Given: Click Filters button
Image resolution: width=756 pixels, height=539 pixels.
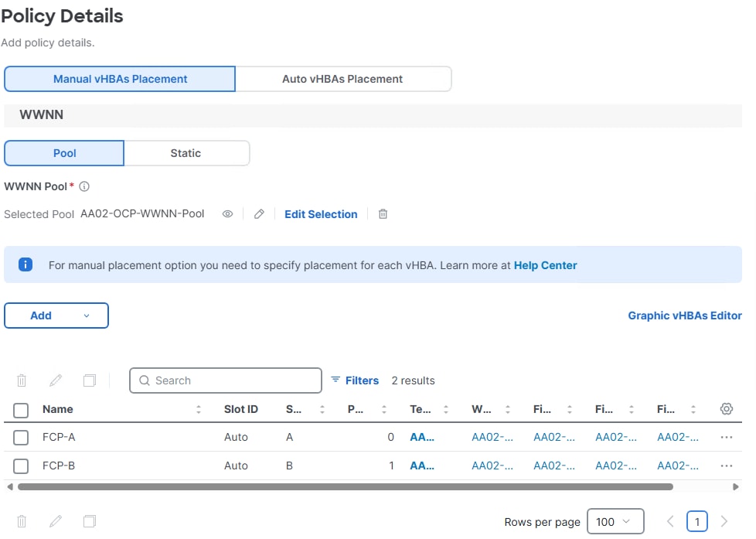Looking at the screenshot, I should tap(355, 380).
